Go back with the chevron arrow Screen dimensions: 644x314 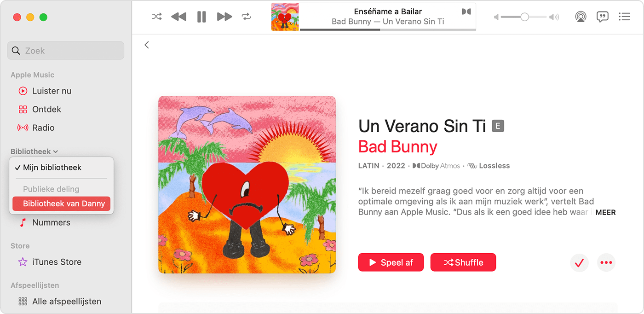click(x=147, y=45)
